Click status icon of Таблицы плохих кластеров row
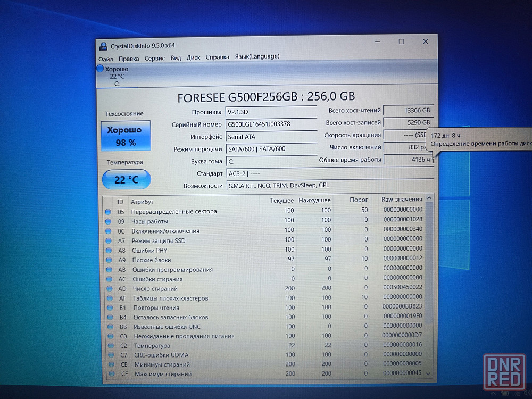Image resolution: width=532 pixels, height=399 pixels. coord(110,298)
